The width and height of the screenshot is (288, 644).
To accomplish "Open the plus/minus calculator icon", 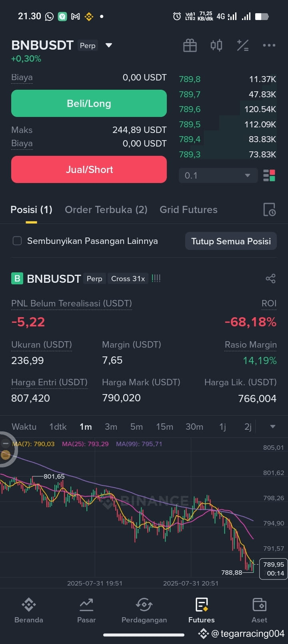I will coord(243,45).
